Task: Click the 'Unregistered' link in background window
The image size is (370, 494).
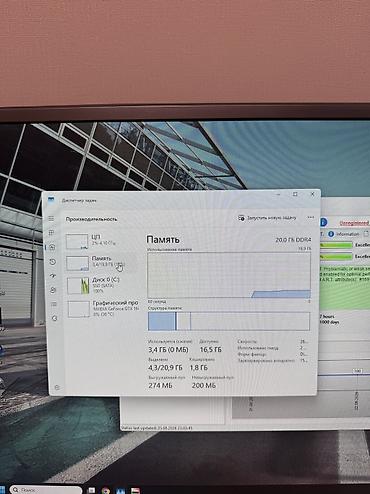Action: (354, 223)
